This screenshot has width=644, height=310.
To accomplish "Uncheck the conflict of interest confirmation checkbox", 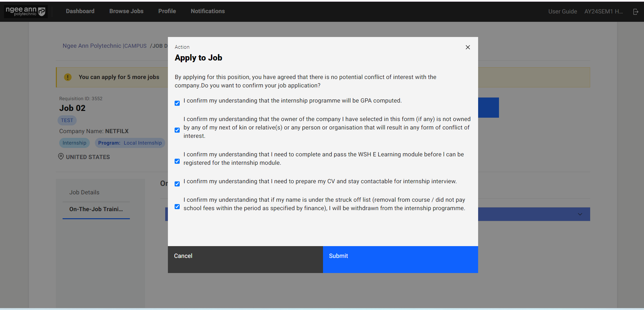I will point(177,130).
